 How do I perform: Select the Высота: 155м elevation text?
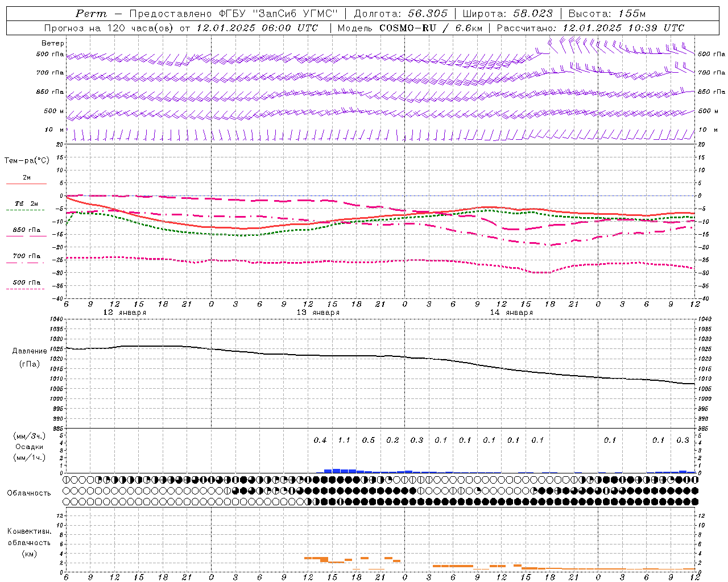(607, 14)
